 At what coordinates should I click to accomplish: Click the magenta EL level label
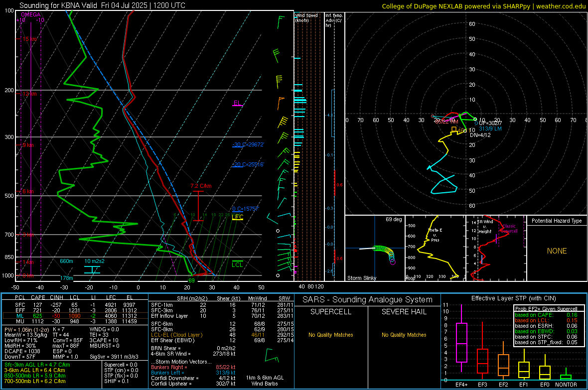pos(237,103)
